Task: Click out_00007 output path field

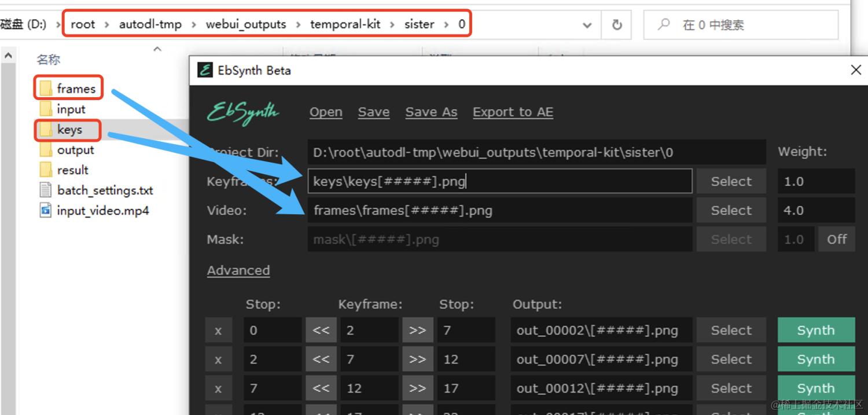Action: coord(601,359)
